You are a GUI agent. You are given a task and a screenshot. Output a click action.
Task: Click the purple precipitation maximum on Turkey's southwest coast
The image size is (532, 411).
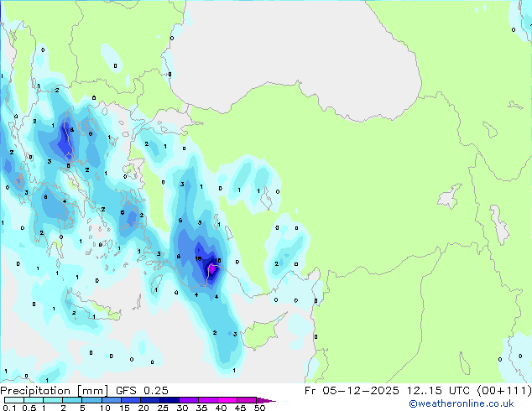211,269
